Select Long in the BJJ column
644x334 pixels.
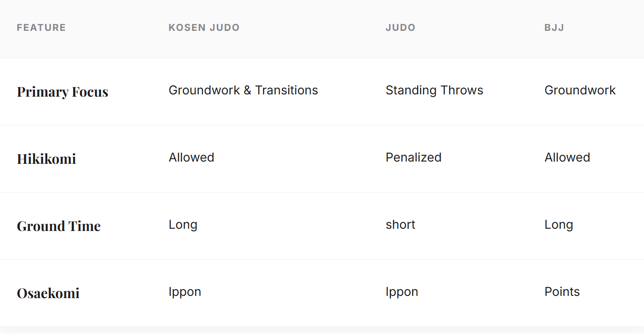tap(559, 225)
